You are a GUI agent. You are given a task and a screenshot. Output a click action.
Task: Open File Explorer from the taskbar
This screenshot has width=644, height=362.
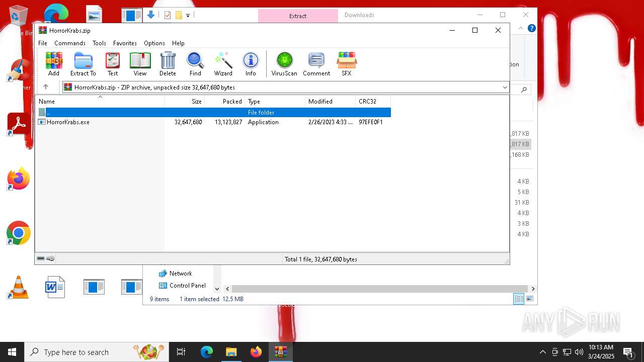[231, 352]
